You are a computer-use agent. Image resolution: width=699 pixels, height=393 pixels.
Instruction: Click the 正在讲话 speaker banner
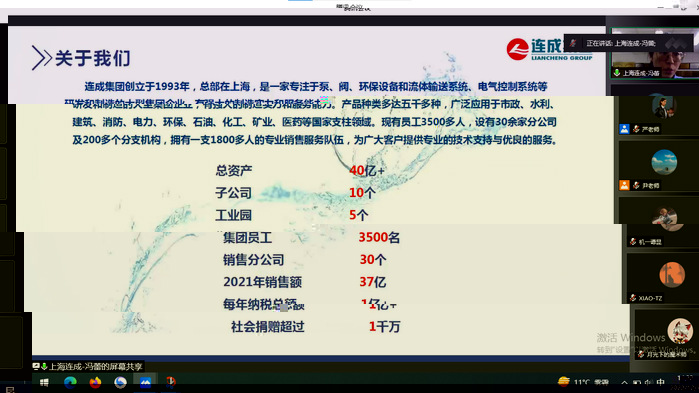coord(629,43)
